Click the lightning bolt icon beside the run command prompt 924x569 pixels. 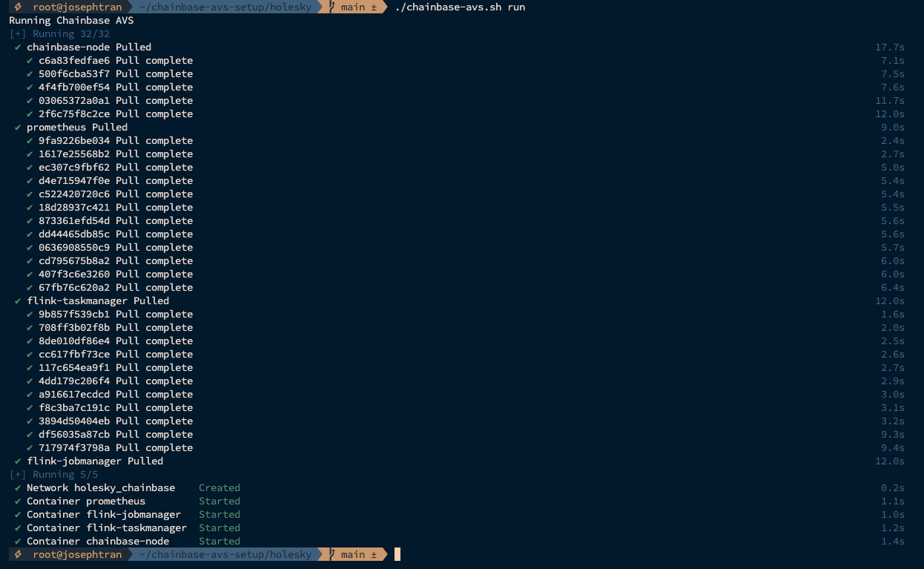coord(17,7)
